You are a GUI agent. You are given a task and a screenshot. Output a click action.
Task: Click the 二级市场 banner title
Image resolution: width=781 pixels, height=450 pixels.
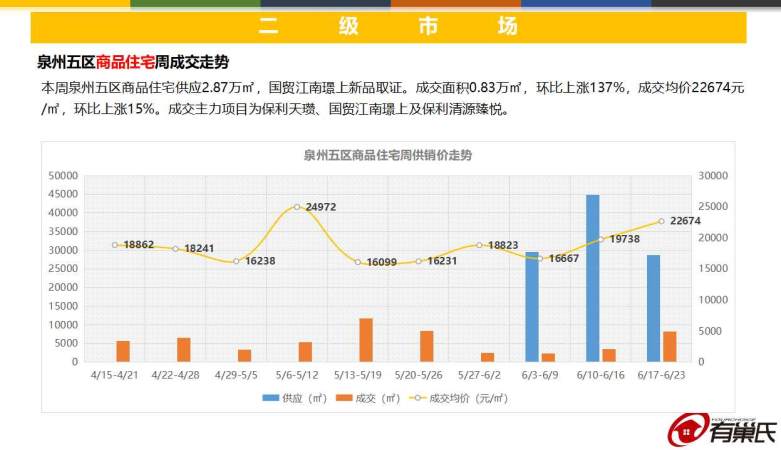click(x=389, y=26)
